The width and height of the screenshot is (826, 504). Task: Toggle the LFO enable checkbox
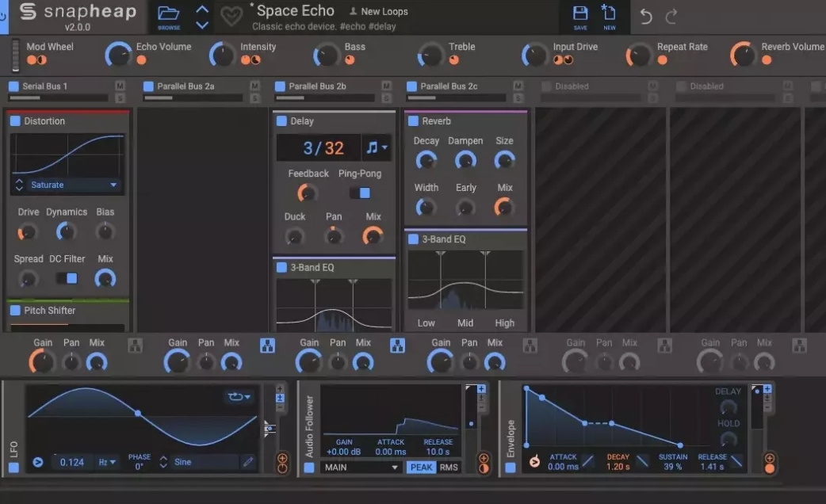(13, 467)
